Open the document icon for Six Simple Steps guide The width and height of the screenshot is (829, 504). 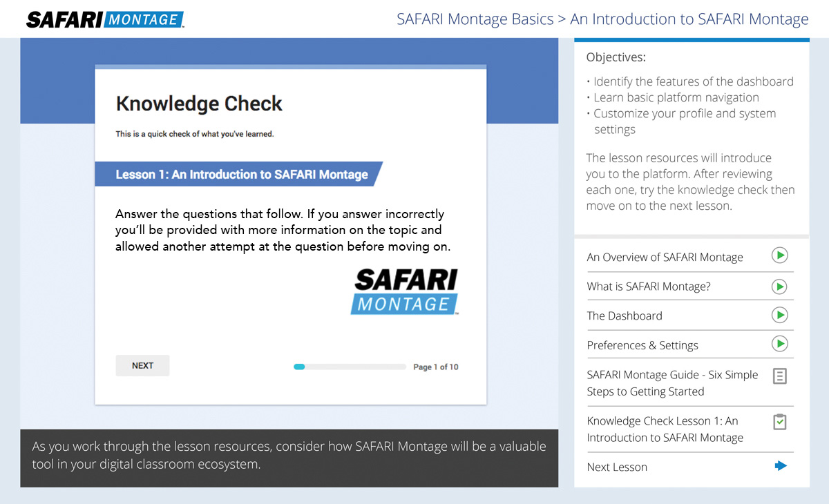(779, 376)
